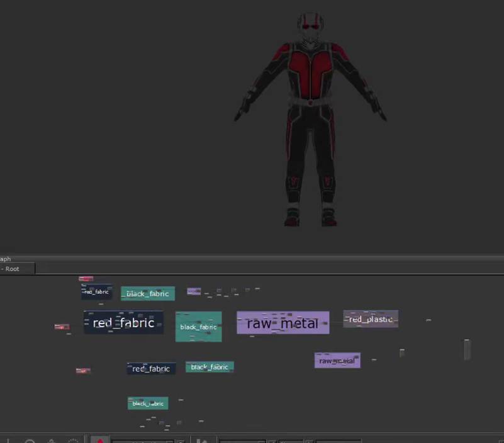Select the black_fabric node right of lower red_fabric
Screen dimensions: 504x443
[210, 367]
